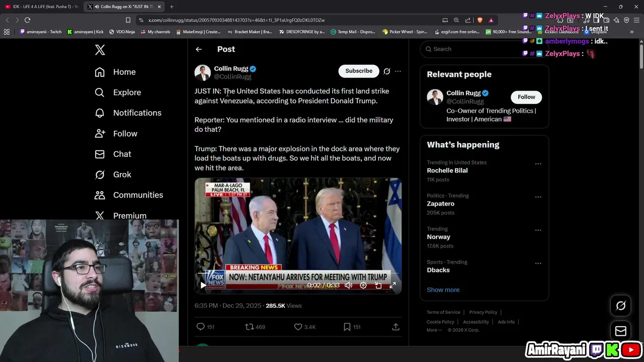Click the browser address bar URL
Screen dimensions: 644x362
pyautogui.click(x=236, y=20)
